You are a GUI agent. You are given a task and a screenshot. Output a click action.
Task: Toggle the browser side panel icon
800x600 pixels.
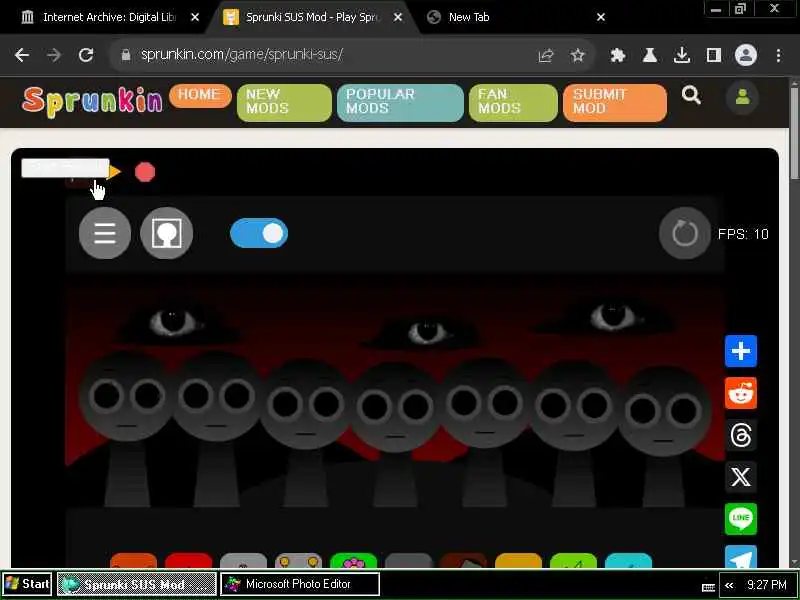(x=713, y=55)
